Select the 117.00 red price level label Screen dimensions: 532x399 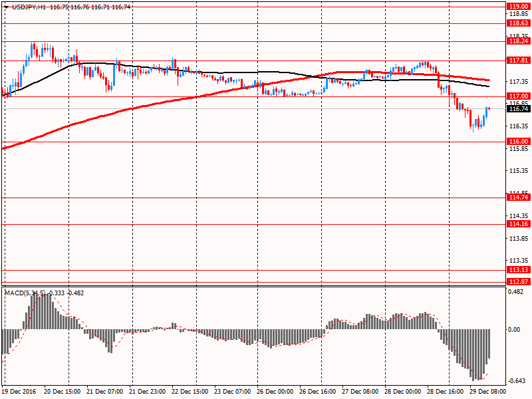point(519,96)
